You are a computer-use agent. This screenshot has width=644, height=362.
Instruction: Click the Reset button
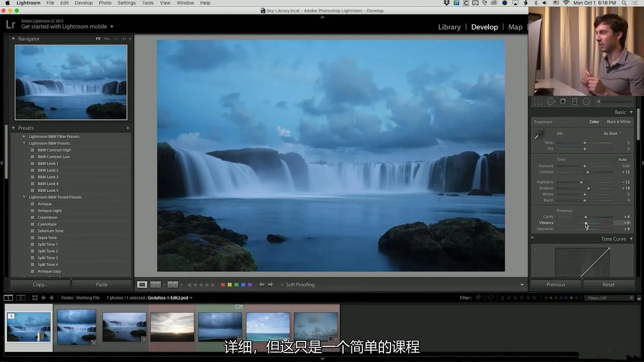tap(608, 285)
